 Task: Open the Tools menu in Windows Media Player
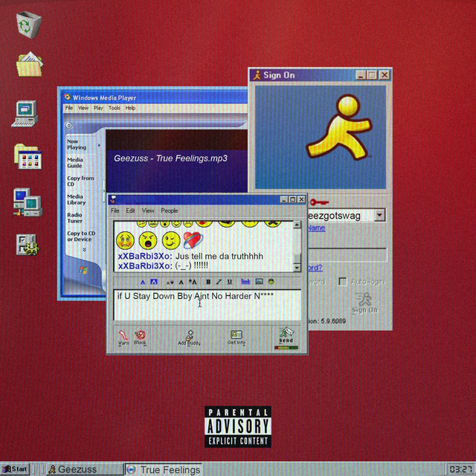pyautogui.click(x=115, y=108)
